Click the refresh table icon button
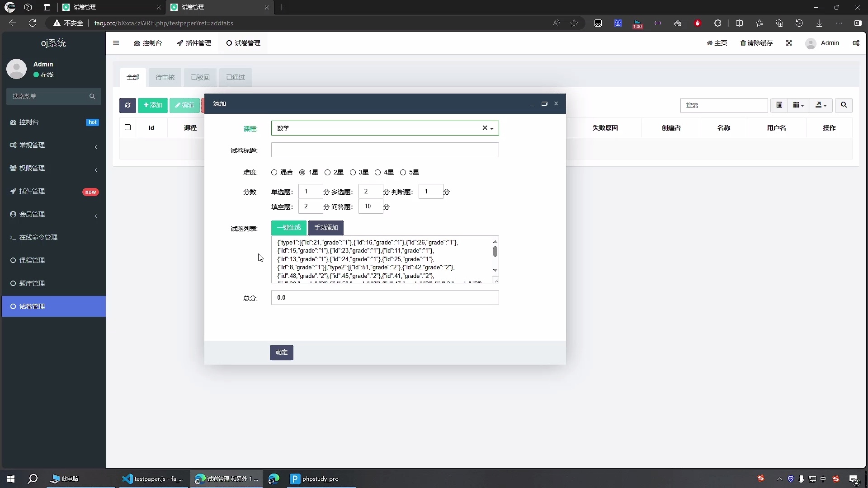 coord(127,105)
